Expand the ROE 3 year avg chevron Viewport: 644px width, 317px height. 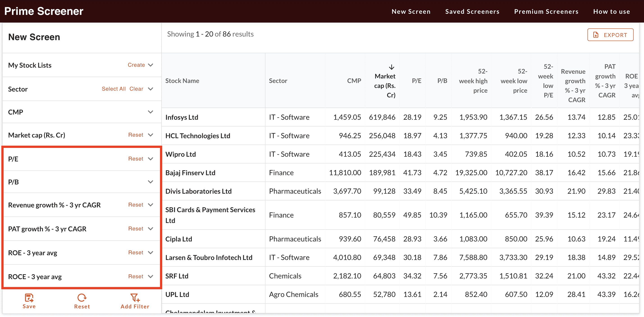pyautogui.click(x=151, y=253)
